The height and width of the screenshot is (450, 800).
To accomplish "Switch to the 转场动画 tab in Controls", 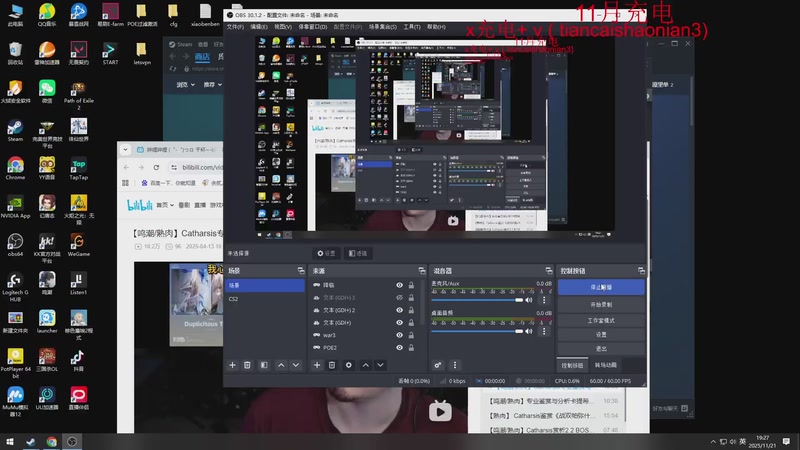I will [x=606, y=365].
